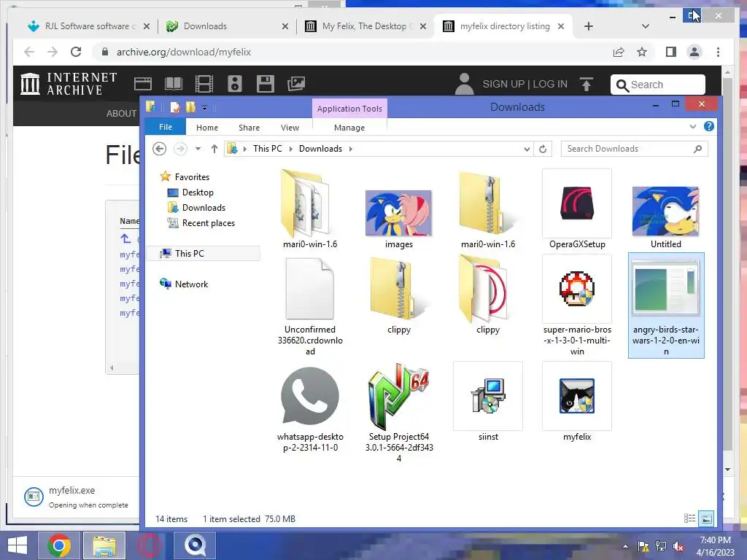The height and width of the screenshot is (560, 747).
Task: Select the myfelix cat icon file
Action: (577, 396)
